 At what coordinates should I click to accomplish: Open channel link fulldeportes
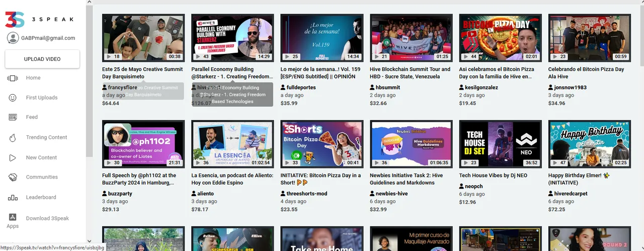302,88
